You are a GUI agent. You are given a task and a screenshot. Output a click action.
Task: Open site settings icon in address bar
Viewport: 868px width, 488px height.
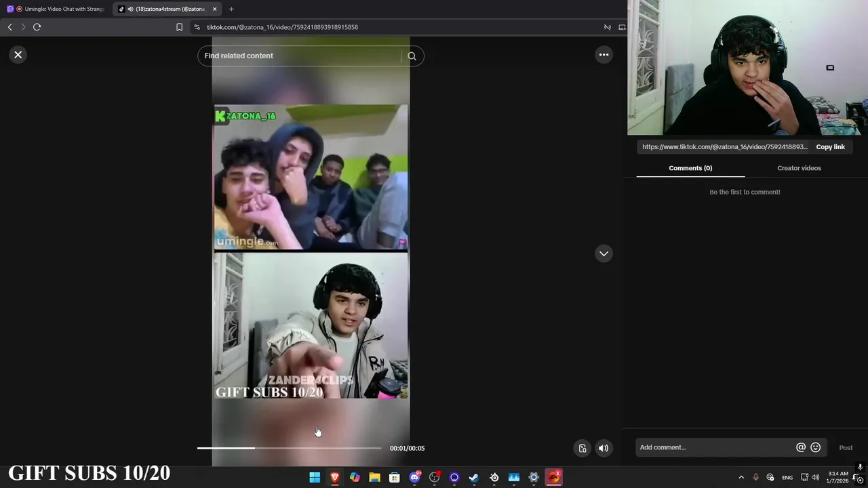click(x=197, y=27)
